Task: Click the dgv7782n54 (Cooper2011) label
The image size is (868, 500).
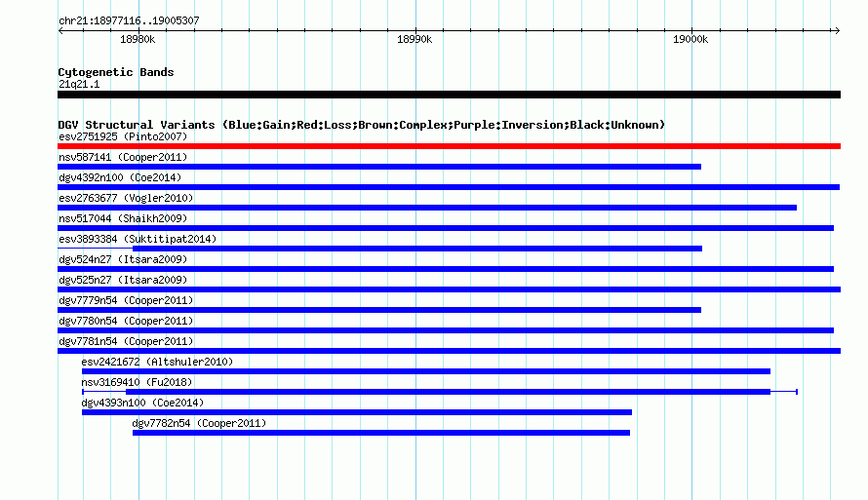Action: click(x=199, y=423)
